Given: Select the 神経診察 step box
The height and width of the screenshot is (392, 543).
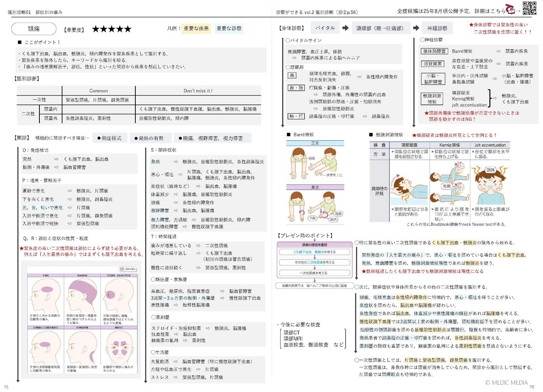Looking at the screenshot, I should tap(437, 28).
